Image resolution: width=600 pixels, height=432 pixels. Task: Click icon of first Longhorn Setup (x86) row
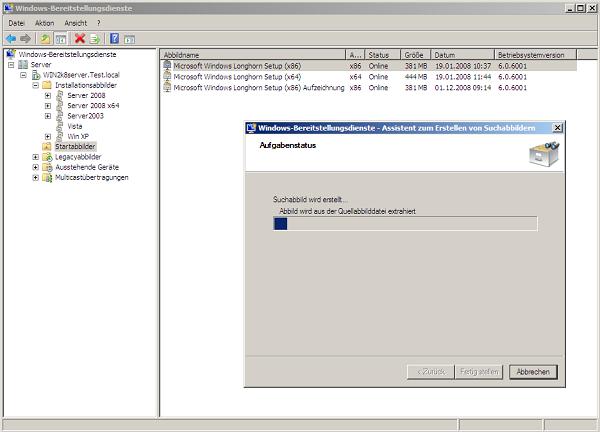(167, 66)
